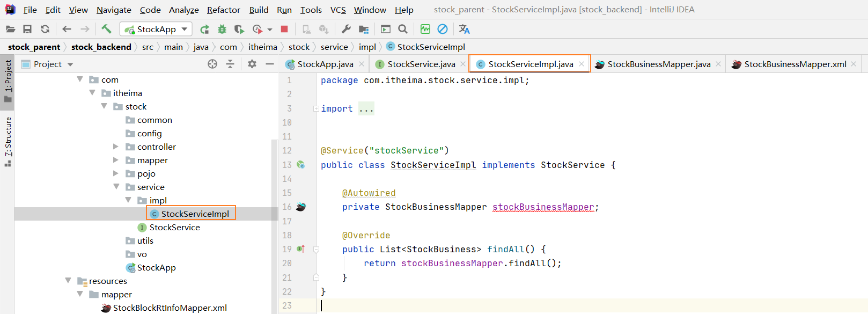Click the run-anything terminal window icon

(386, 29)
